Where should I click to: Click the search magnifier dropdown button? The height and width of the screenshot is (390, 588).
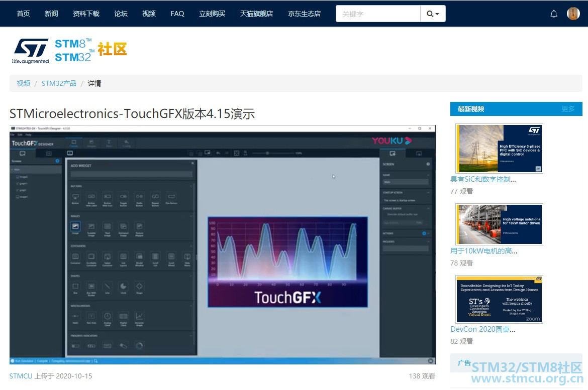pyautogui.click(x=433, y=14)
